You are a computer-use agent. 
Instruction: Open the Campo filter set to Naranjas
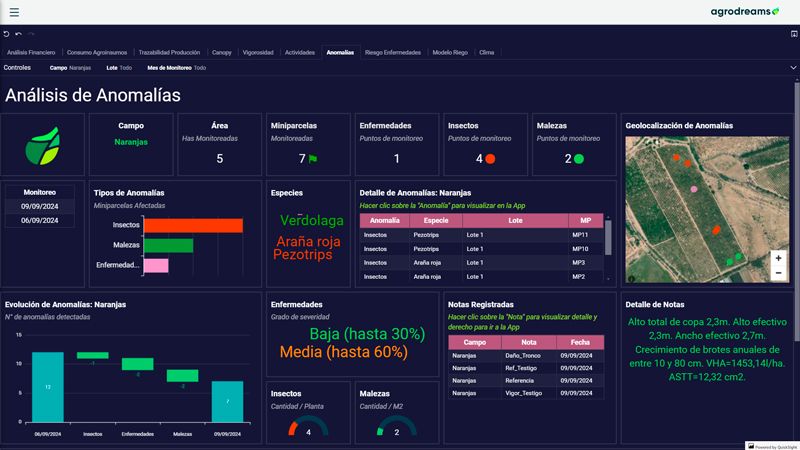pyautogui.click(x=70, y=68)
